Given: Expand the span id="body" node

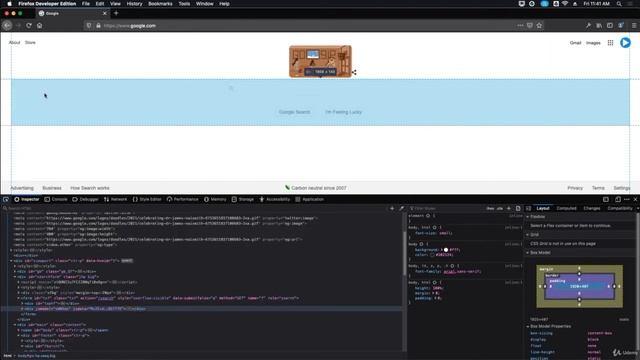Looking at the screenshot, I should click(19, 330).
